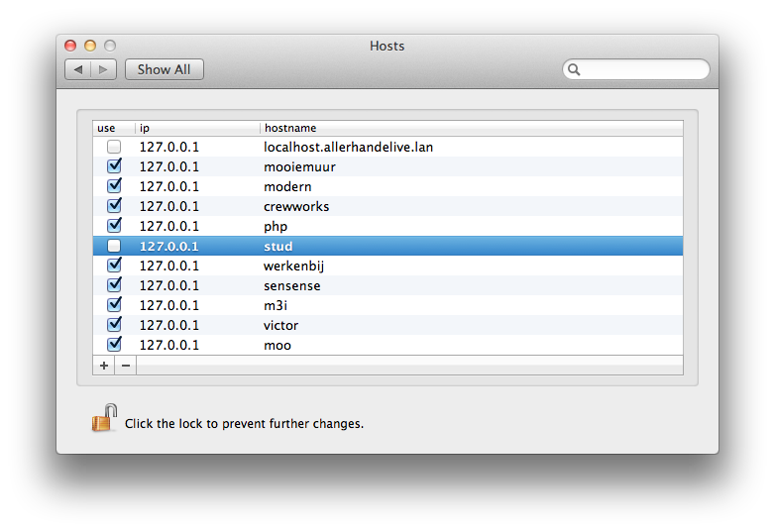The height and width of the screenshot is (532, 775).
Task: Click the search magnifier icon
Action: [x=574, y=69]
